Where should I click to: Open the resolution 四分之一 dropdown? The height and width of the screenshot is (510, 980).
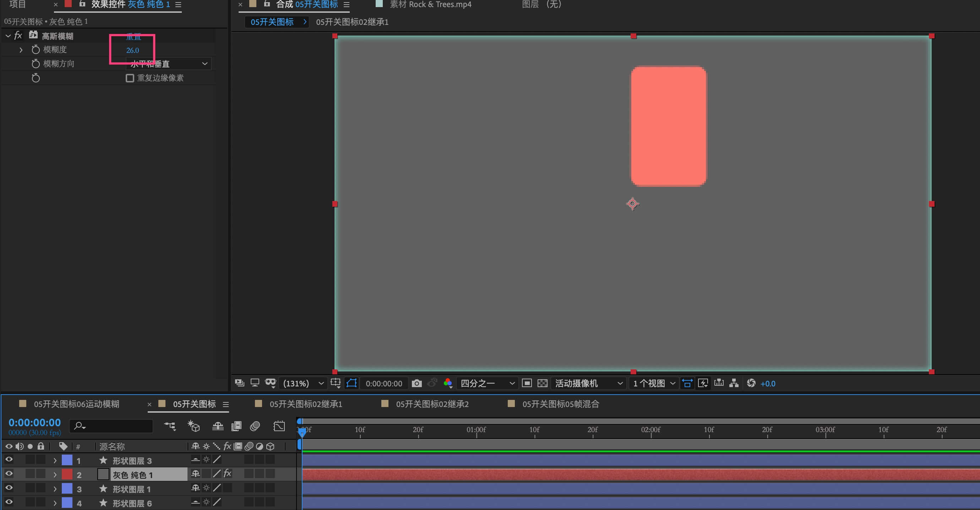pyautogui.click(x=487, y=383)
